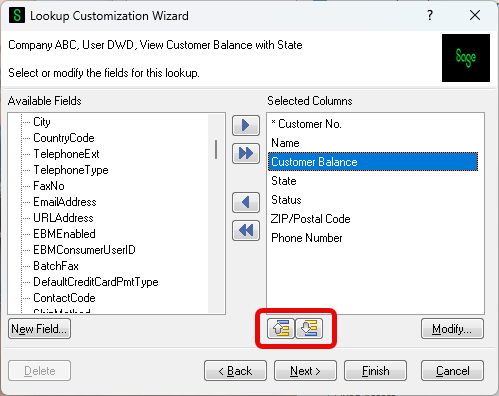Viewport: 499px width, 396px height.
Task: Select highlighted Customer Balance column
Action: (373, 162)
